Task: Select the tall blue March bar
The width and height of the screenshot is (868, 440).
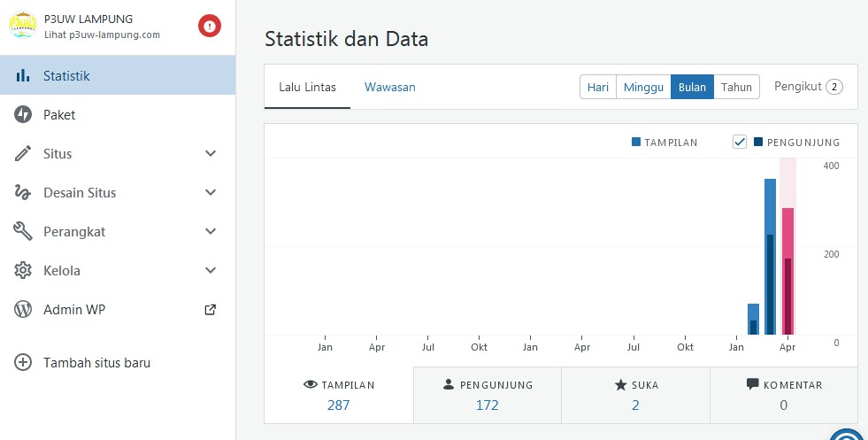Action: point(770,257)
